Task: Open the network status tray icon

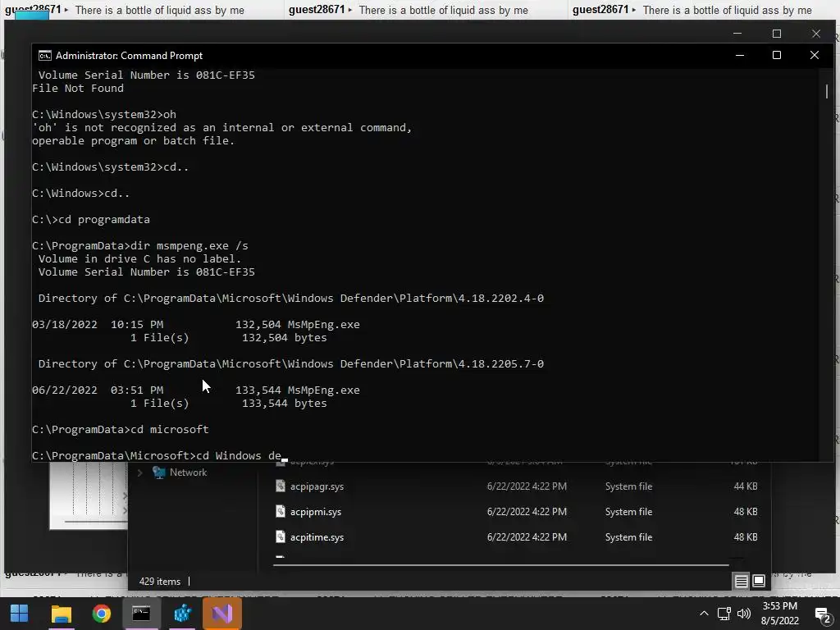Action: pos(724,614)
